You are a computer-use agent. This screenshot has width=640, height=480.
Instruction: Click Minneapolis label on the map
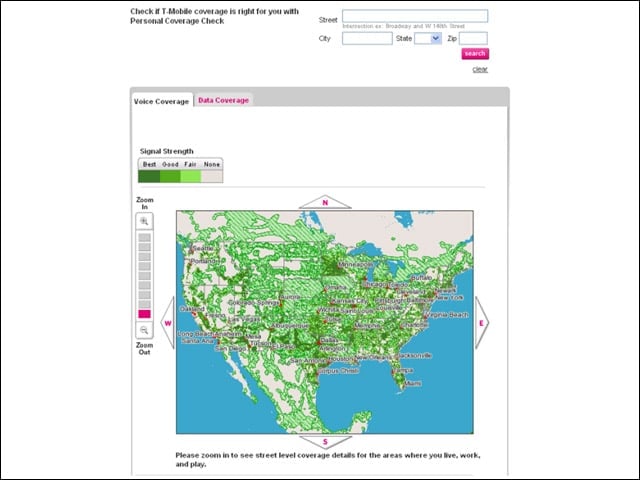[356, 264]
